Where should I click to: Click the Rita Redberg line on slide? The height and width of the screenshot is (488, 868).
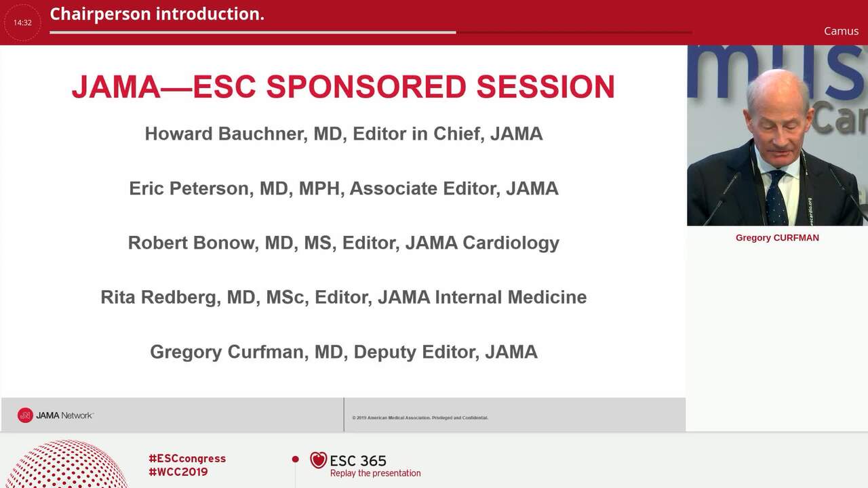[344, 297]
